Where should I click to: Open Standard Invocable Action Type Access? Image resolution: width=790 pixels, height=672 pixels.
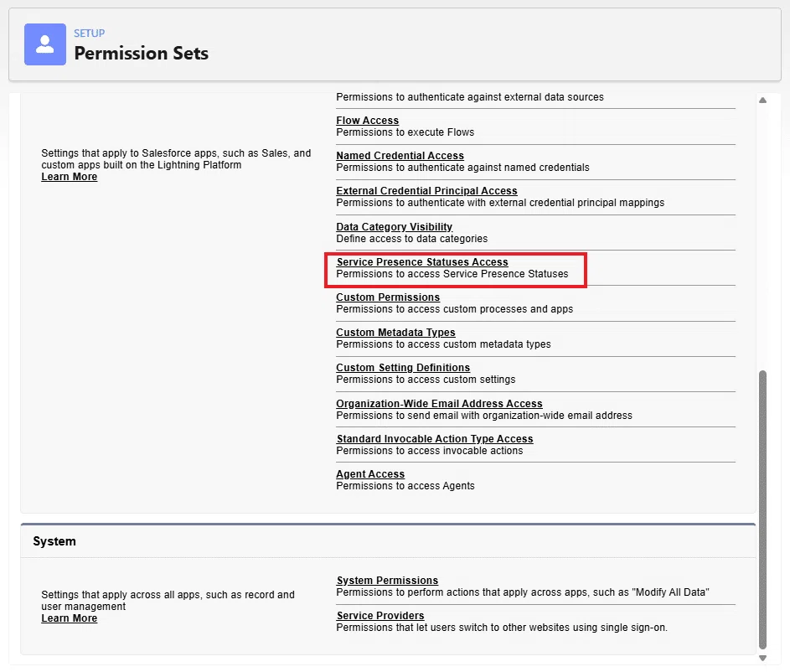point(435,439)
